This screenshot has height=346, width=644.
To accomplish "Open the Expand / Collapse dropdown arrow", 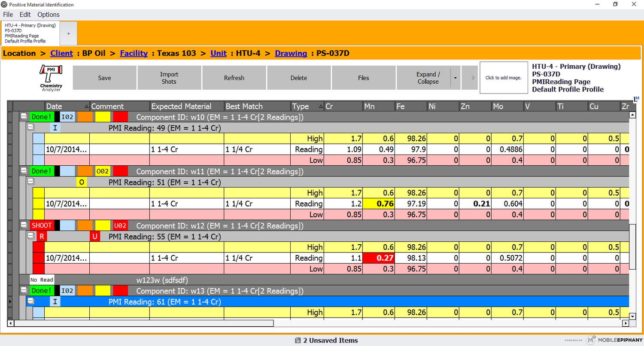I will (455, 78).
